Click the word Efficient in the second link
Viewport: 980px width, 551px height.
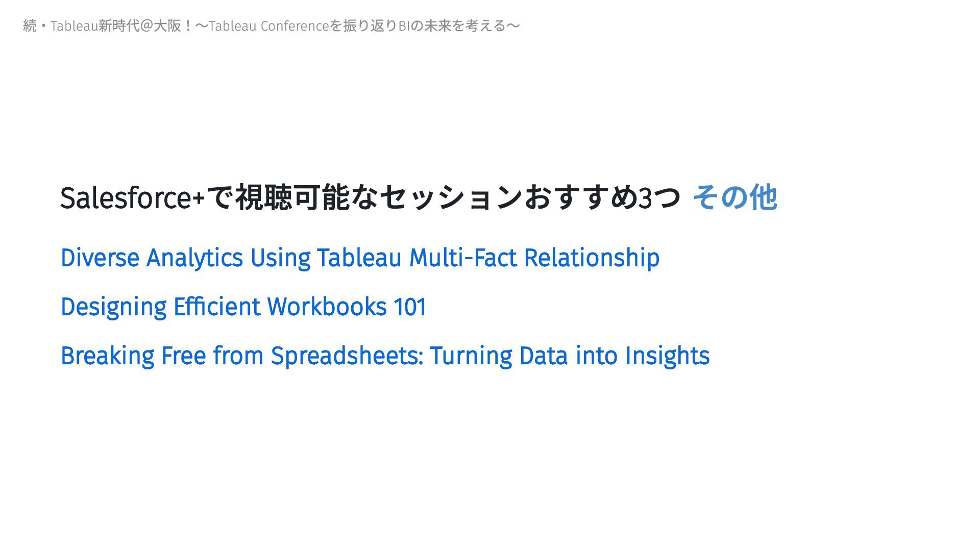(217, 307)
